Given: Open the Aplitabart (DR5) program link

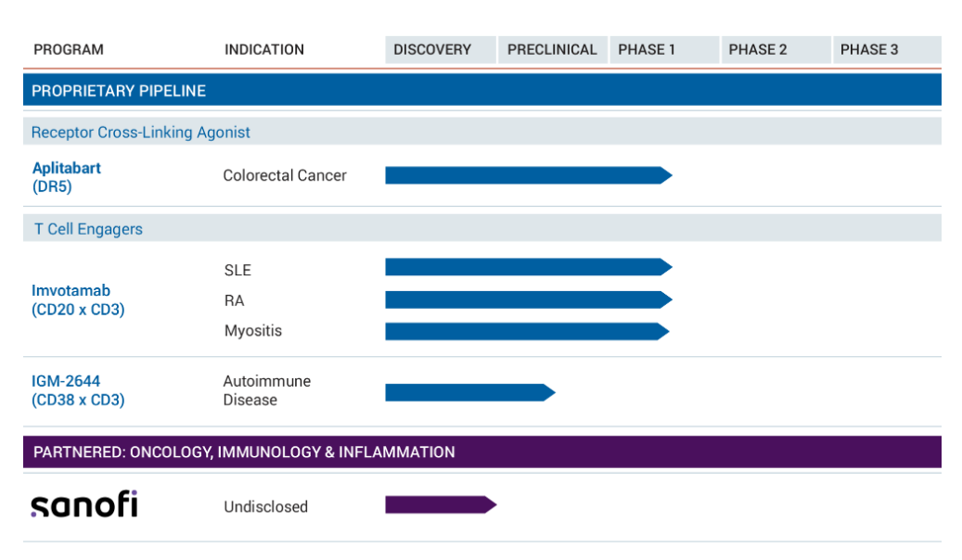Looking at the screenshot, I should pyautogui.click(x=67, y=177).
